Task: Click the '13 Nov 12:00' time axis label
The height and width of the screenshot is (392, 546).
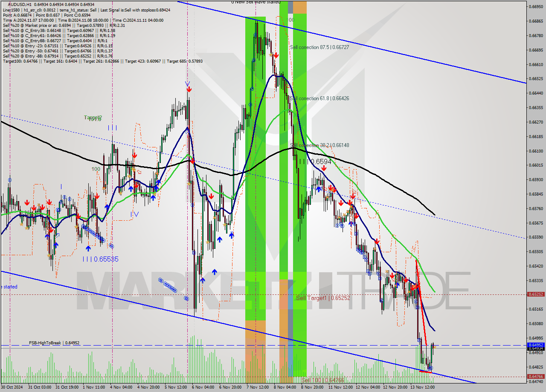Action: coord(422,387)
